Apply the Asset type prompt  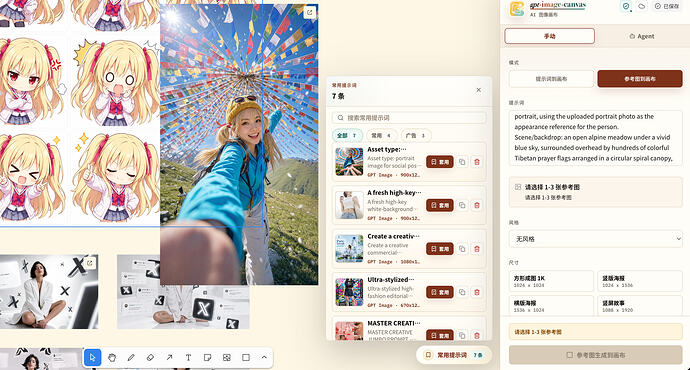(x=440, y=162)
